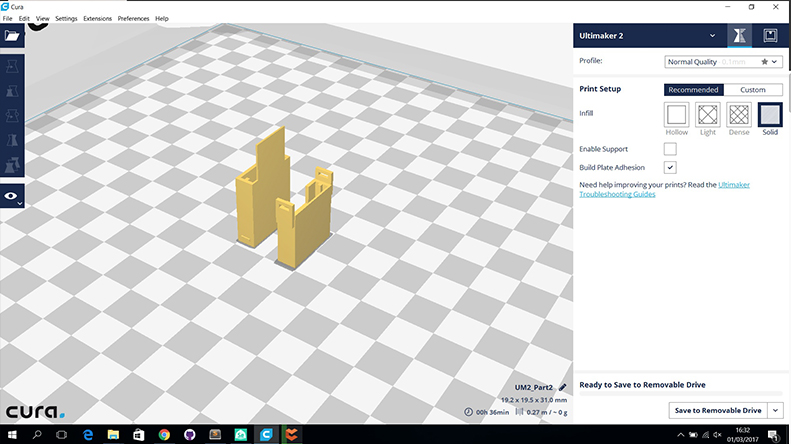Open the Extensions menu
This screenshot has height=444, width=791.
click(x=97, y=18)
